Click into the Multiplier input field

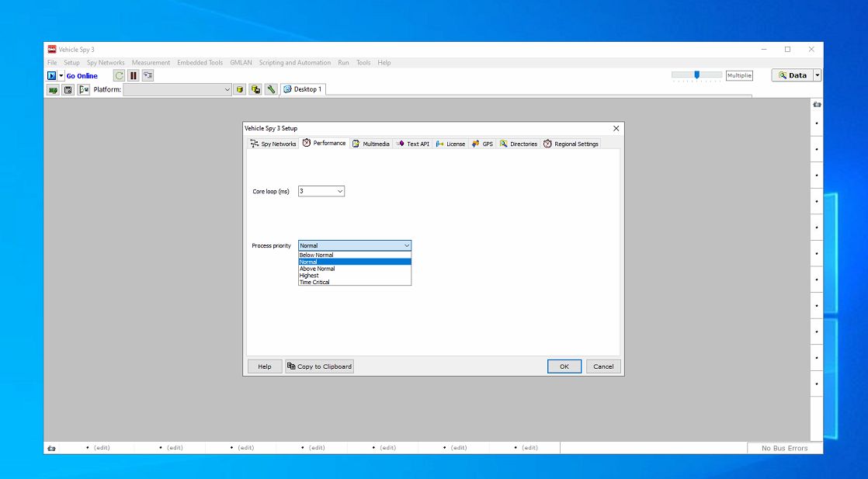[x=739, y=75]
